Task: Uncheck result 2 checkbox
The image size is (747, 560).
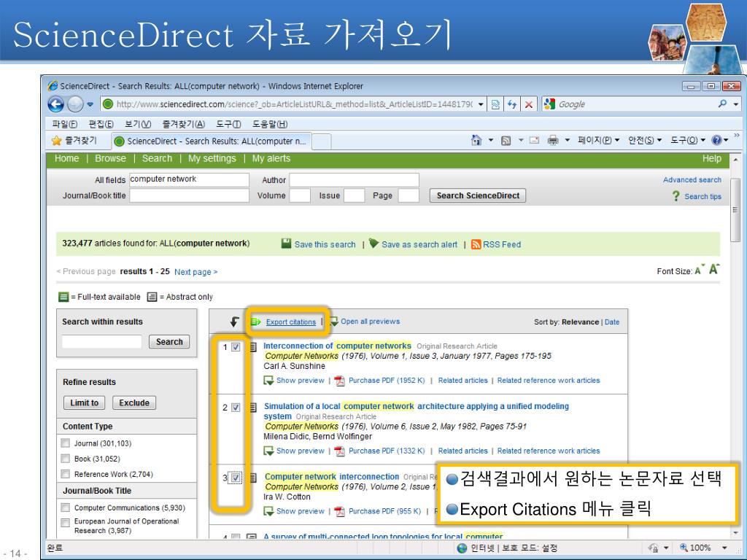Action: point(236,407)
